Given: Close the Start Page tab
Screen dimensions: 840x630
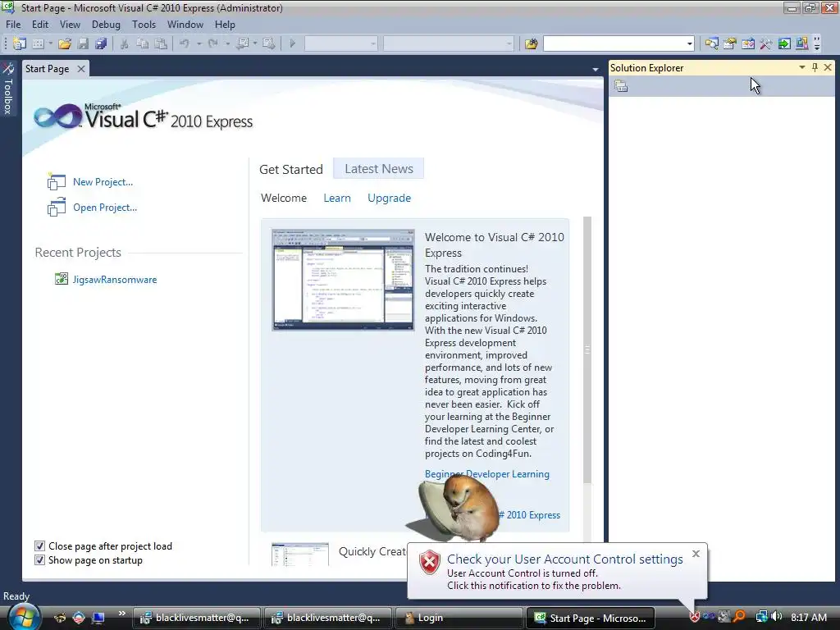Looking at the screenshot, I should 81,69.
